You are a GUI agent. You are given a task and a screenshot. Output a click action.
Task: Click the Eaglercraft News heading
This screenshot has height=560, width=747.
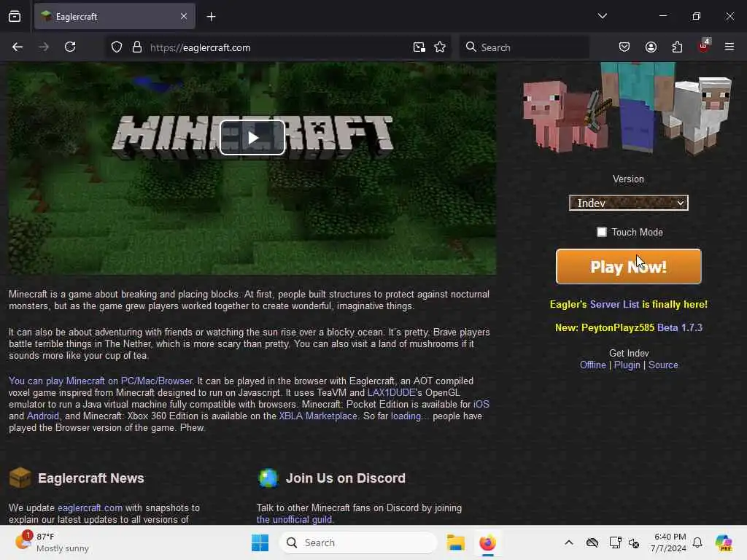coord(90,478)
